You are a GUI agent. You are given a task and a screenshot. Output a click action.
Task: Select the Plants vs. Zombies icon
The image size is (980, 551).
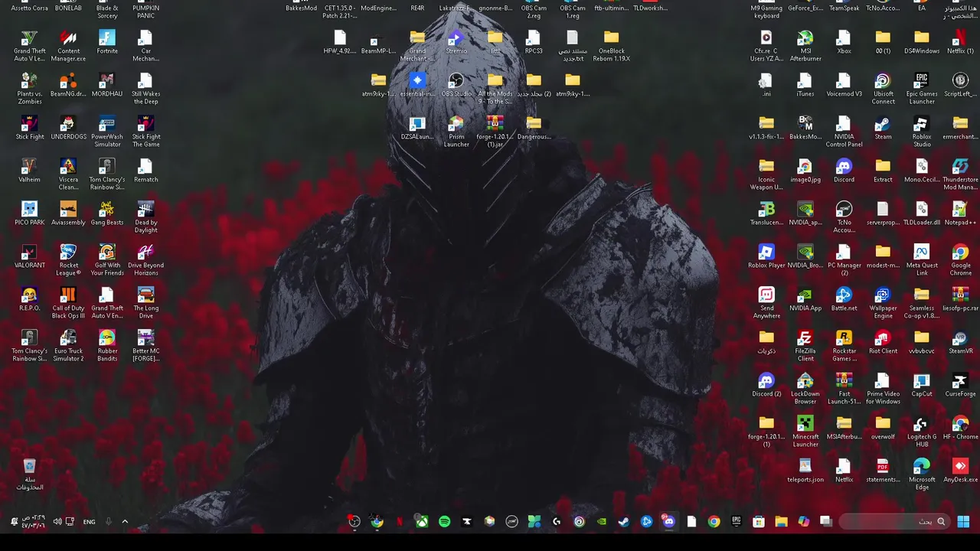tap(29, 89)
